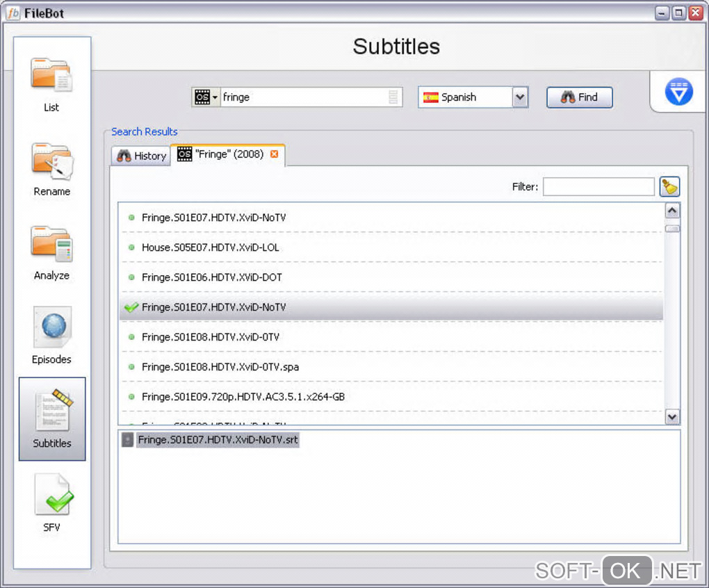This screenshot has width=709, height=588.
Task: Select Fringe.S01E07.HDTV.XviD-NoTV.srt file entry
Action: point(218,440)
